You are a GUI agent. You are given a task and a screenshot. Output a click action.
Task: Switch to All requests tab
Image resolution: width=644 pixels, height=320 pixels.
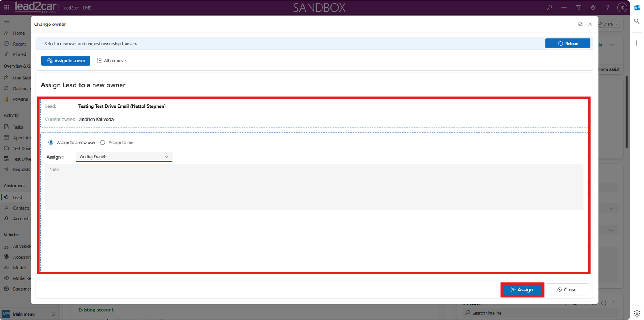point(111,61)
